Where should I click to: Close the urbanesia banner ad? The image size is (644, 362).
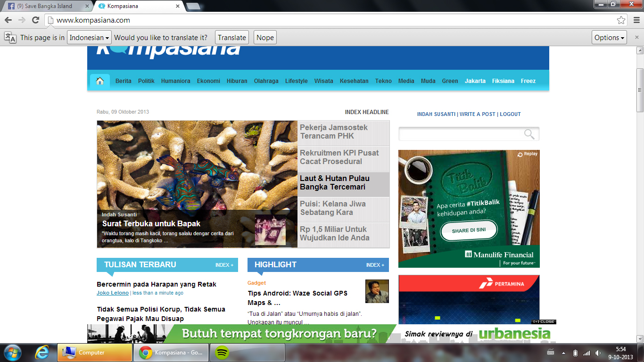tap(544, 322)
